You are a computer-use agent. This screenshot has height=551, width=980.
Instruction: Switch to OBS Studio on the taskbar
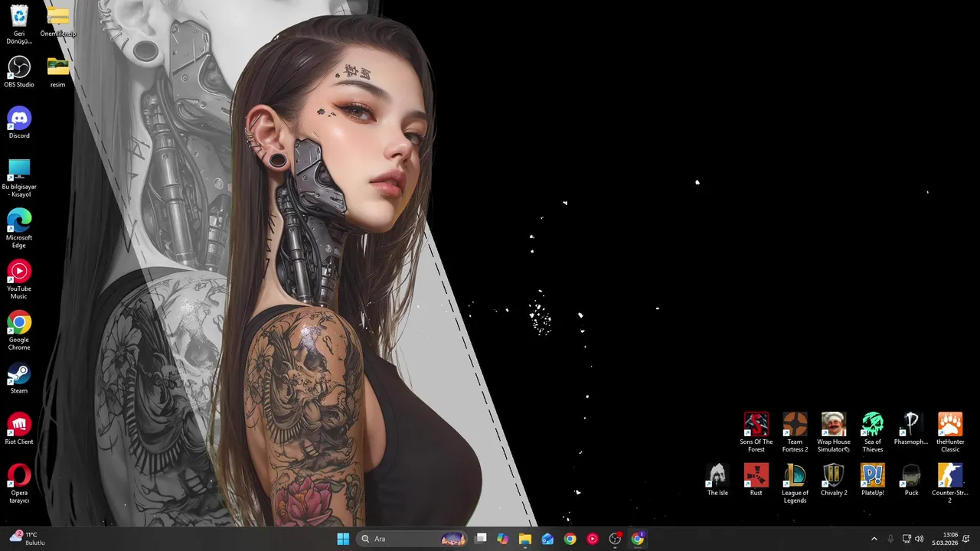tap(615, 539)
